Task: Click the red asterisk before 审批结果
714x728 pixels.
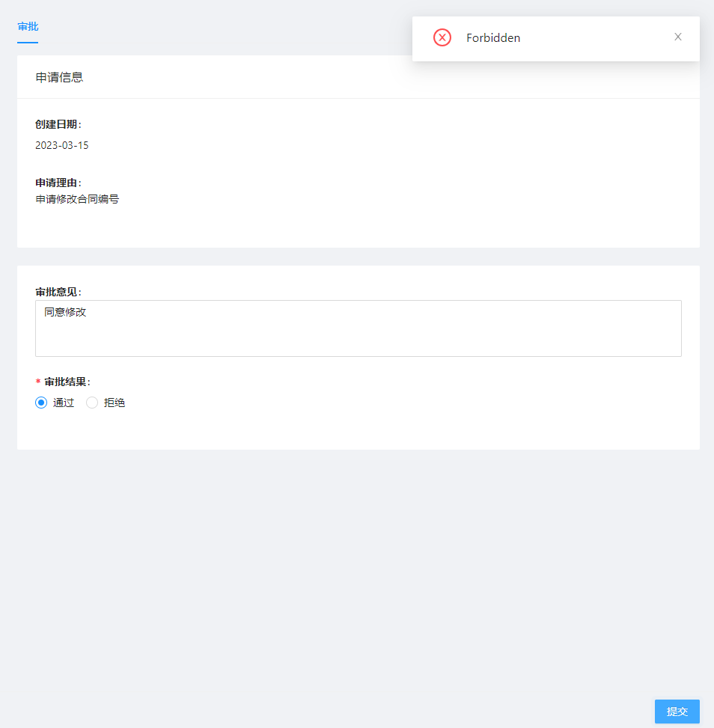Action: coord(37,382)
